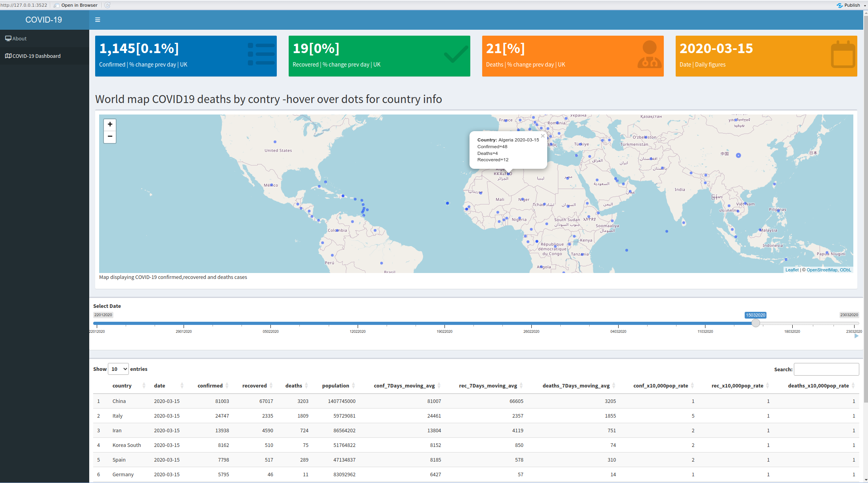
Task: Sort table by deaths column
Action: click(x=294, y=386)
